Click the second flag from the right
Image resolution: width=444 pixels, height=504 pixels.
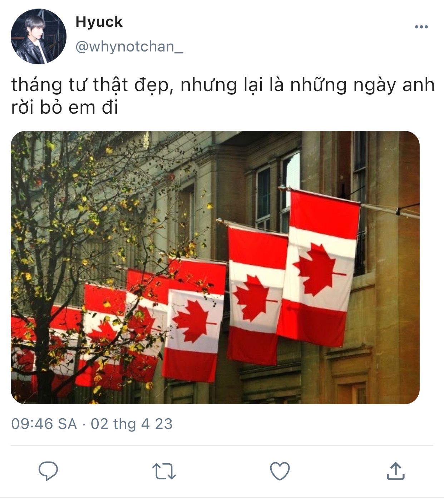(x=257, y=295)
